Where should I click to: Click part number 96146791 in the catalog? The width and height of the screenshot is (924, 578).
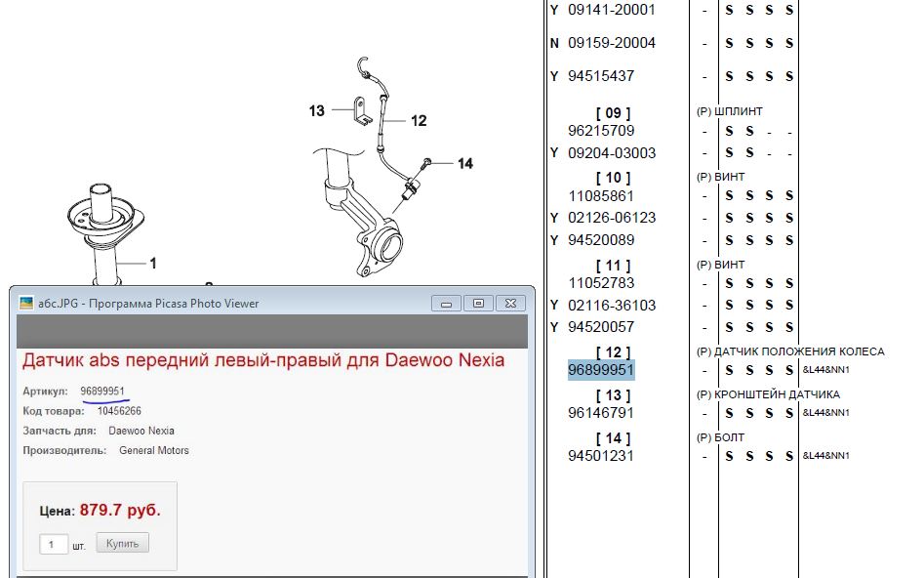601,413
